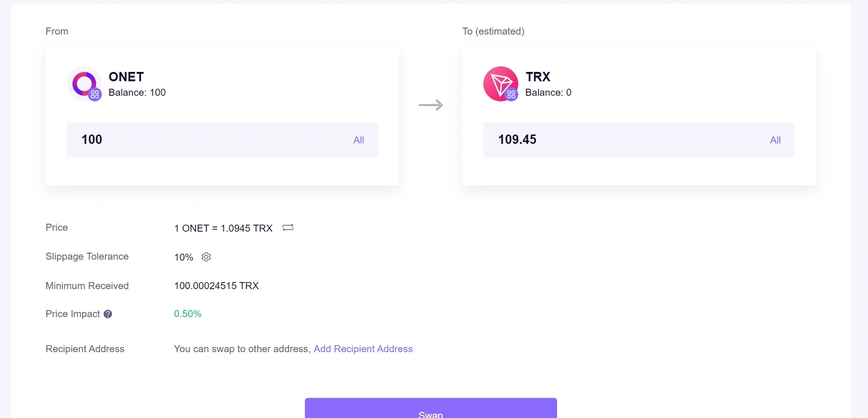Select TRX token name to change token
This screenshot has height=418, width=868.
[538, 77]
